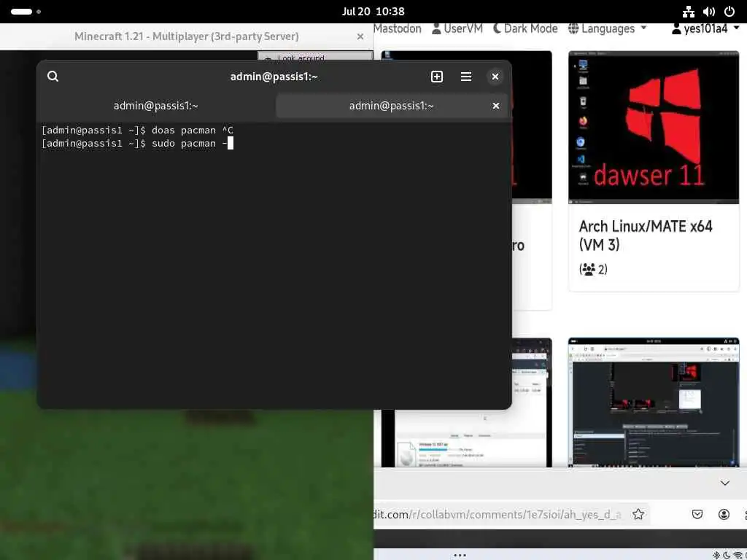This screenshot has height=560, width=747.
Task: Click the terminal title admin@passis1:~
Action: [274, 77]
